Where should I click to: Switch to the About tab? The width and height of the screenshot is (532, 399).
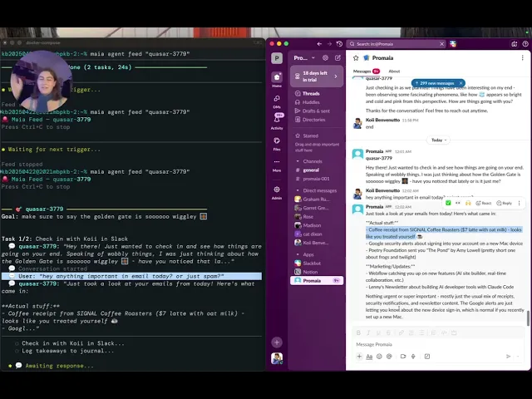pyautogui.click(x=394, y=71)
